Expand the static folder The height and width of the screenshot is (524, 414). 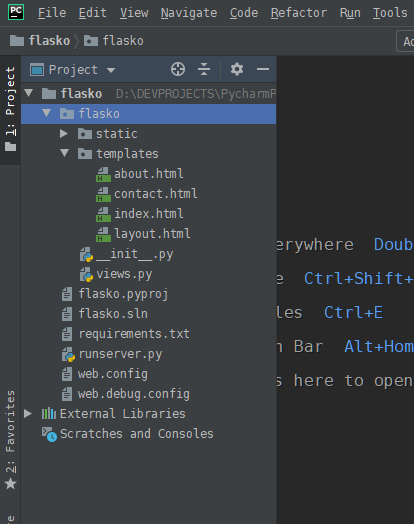[x=64, y=134]
